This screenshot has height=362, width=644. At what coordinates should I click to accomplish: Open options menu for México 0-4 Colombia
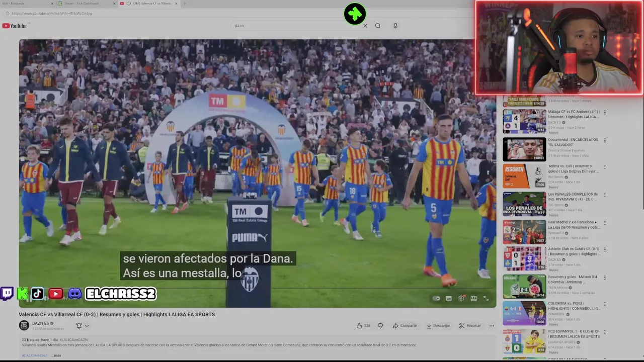coord(605,278)
